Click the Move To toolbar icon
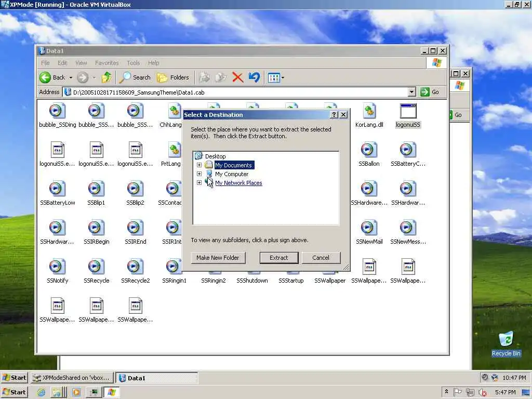Screen dimensions: 532x399 (x=205, y=78)
